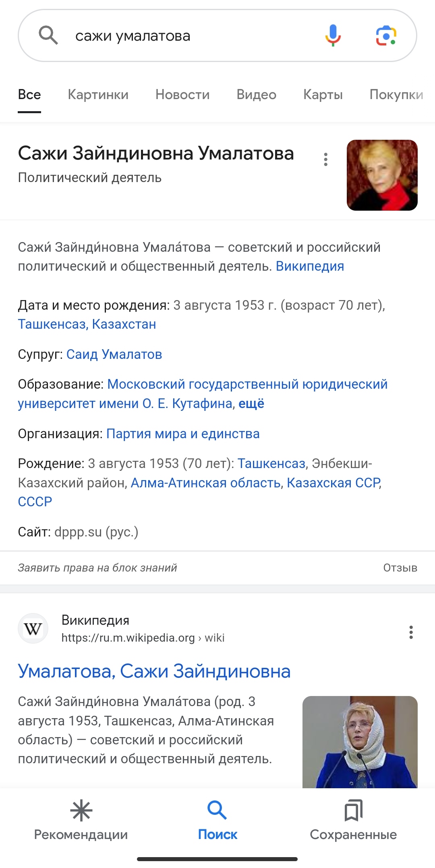Screen dimensions: 435x868
Task: Open the Рекомендации asterisk tab
Action: [81, 820]
